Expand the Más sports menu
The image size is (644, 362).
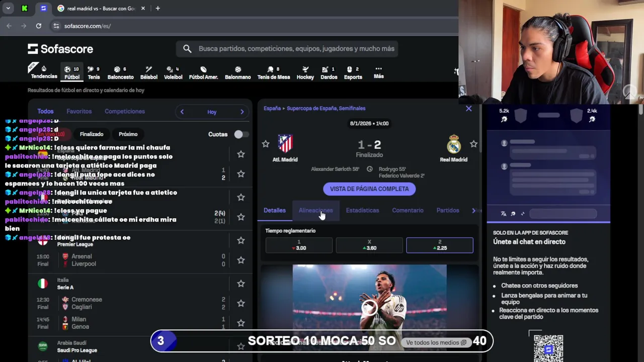[x=379, y=72]
